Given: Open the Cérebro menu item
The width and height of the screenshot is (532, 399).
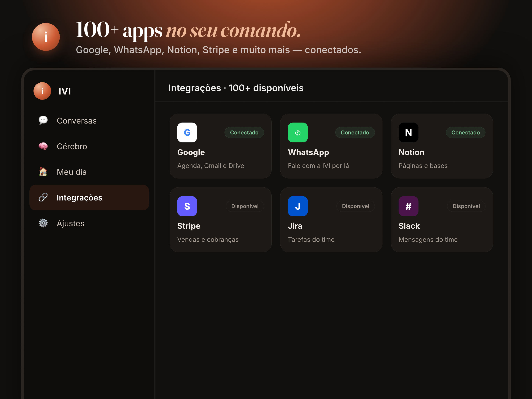Looking at the screenshot, I should click(89, 146).
